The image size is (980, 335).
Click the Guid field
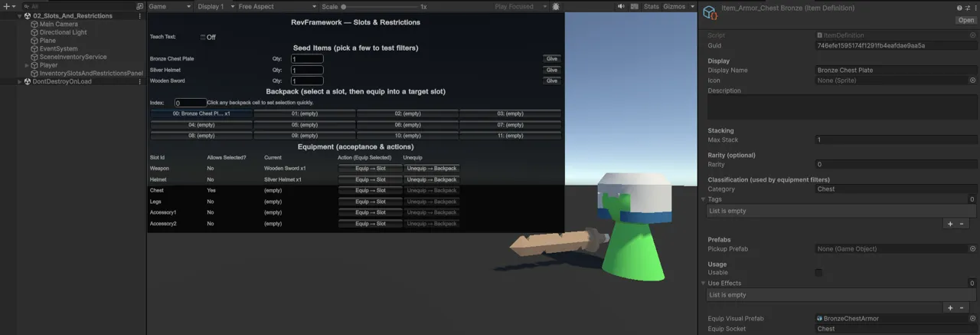click(x=896, y=45)
